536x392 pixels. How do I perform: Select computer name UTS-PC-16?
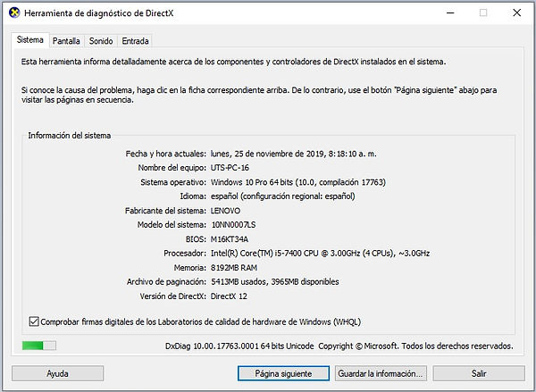[x=230, y=168]
